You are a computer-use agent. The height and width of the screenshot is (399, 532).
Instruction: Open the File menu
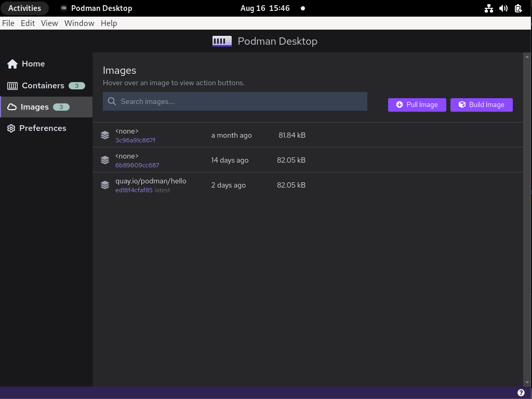(x=8, y=23)
